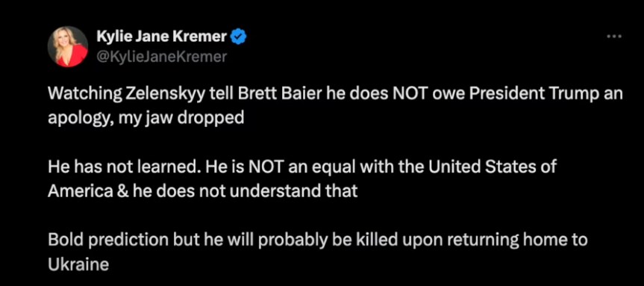Click the ampersand after America
The height and width of the screenshot is (286, 644).
120,191
